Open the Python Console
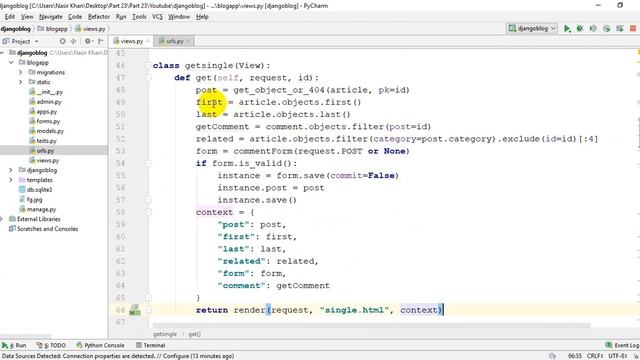The width and height of the screenshot is (640, 360). 100,345
